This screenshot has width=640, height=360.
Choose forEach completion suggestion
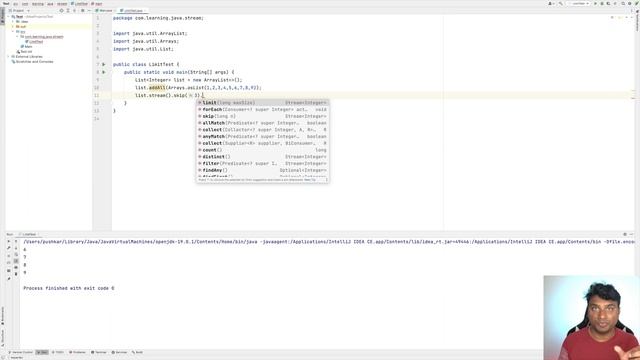(x=262, y=109)
